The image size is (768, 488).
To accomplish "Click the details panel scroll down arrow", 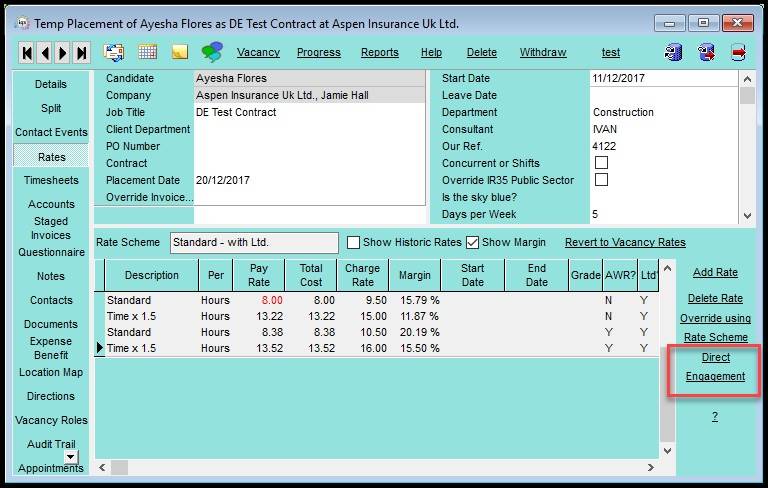I will coord(747,215).
